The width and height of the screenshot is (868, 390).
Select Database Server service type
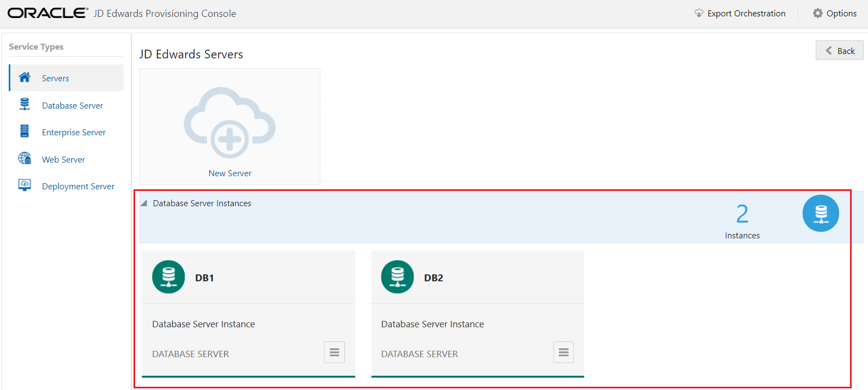coord(72,106)
